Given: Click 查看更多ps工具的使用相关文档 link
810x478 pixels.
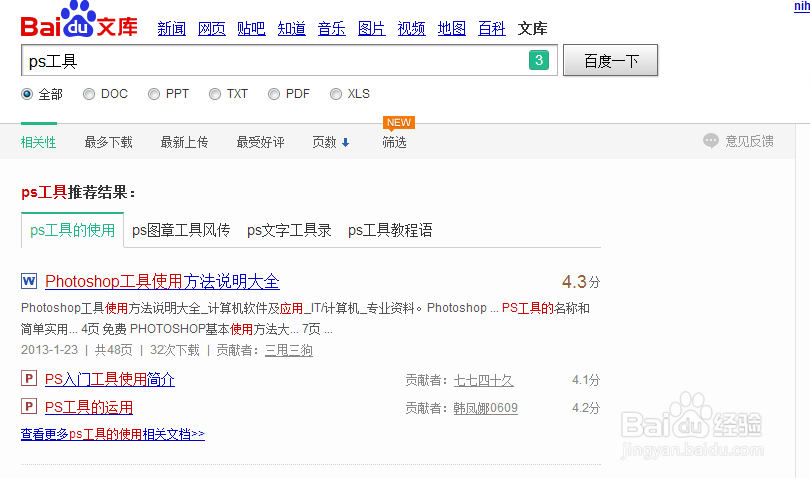Looking at the screenshot, I should 113,434.
